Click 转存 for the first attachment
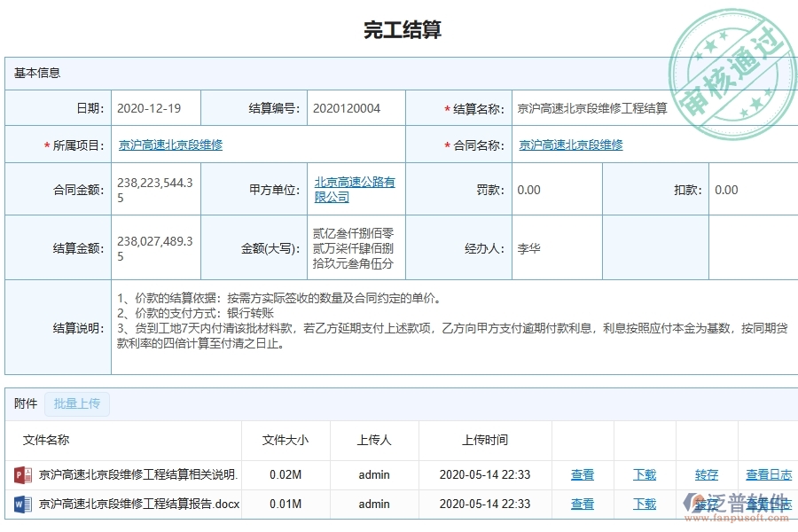The width and height of the screenshot is (798, 532). 708,474
